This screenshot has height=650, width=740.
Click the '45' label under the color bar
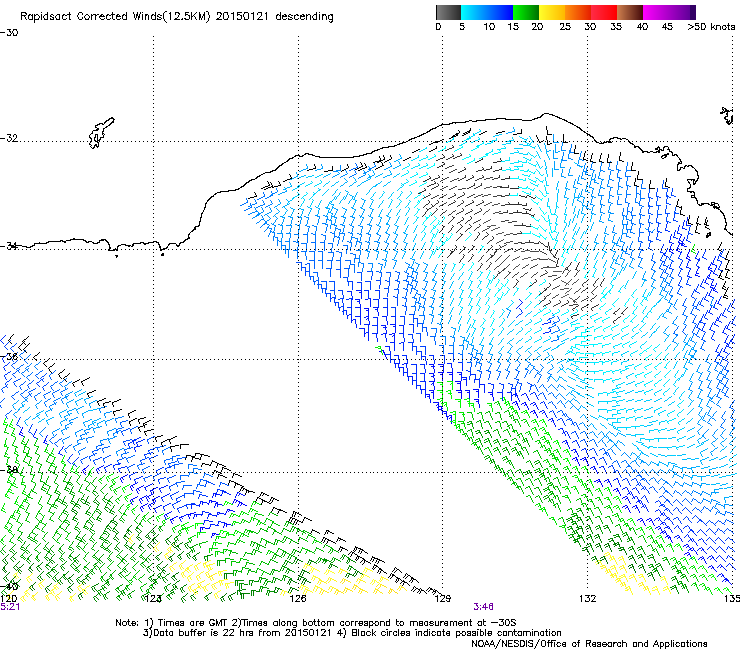(667, 27)
